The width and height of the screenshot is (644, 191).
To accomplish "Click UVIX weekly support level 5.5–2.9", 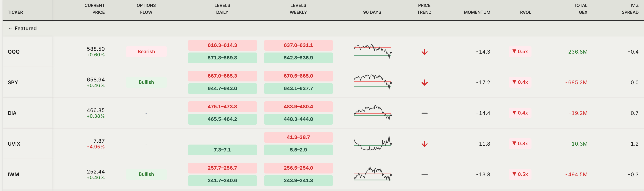I will pos(298,150).
